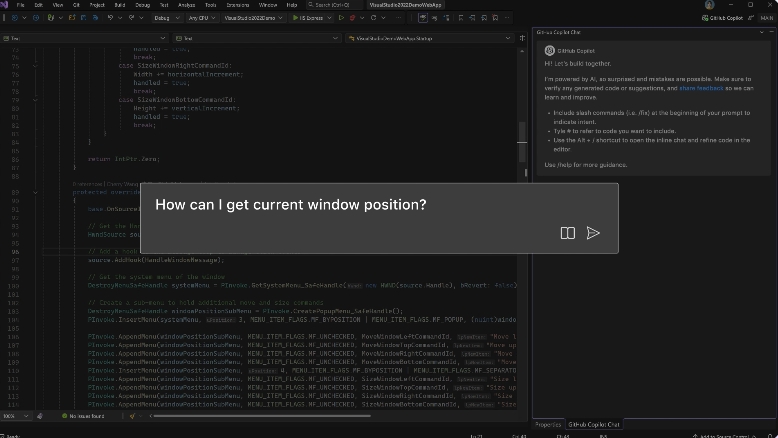
Task: Start IIS Express debugging
Action: (x=308, y=18)
